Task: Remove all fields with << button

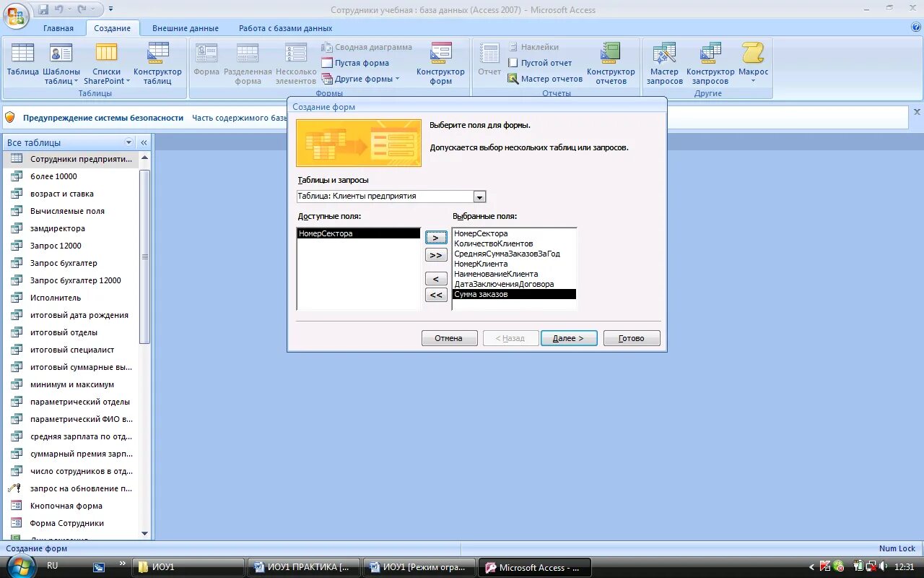Action: (435, 295)
